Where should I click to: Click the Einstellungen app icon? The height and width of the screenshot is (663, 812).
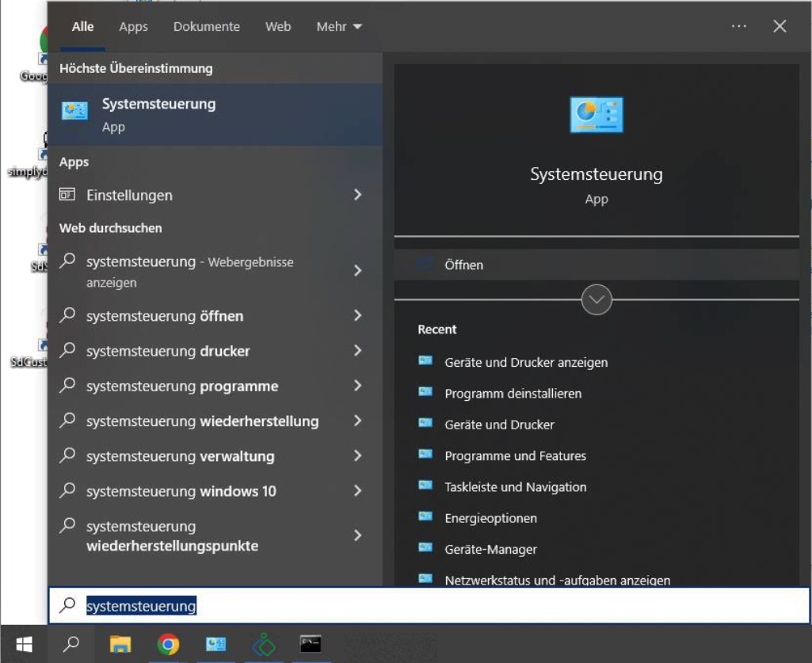(x=67, y=195)
